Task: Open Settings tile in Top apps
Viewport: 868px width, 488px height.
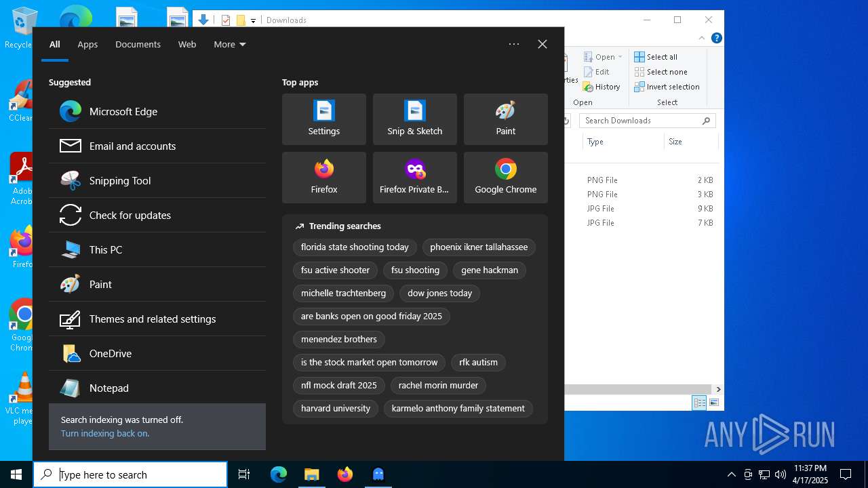Action: tap(324, 119)
